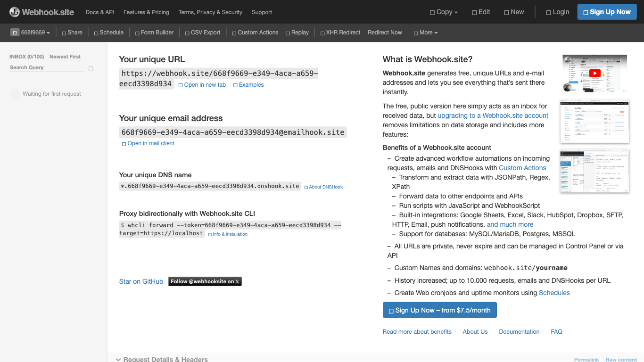Open the 668f9669 URL dropdown

pos(31,33)
